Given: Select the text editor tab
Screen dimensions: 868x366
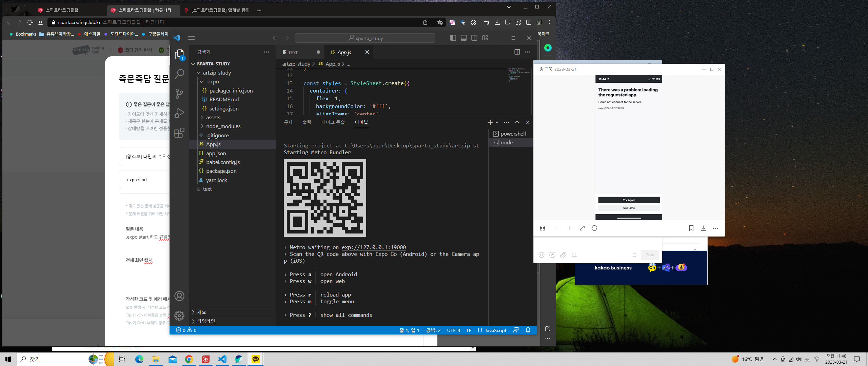Looking at the screenshot, I should point(300,52).
